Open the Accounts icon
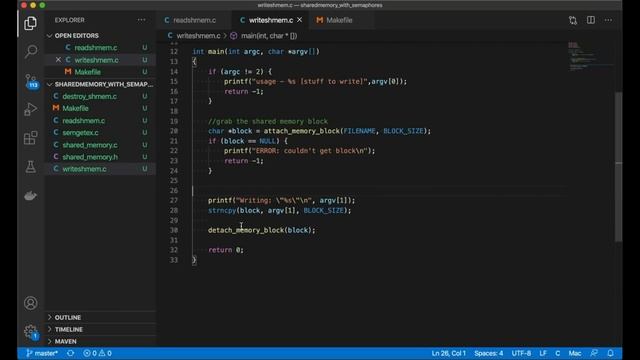The width and height of the screenshot is (640, 360). click(31, 303)
